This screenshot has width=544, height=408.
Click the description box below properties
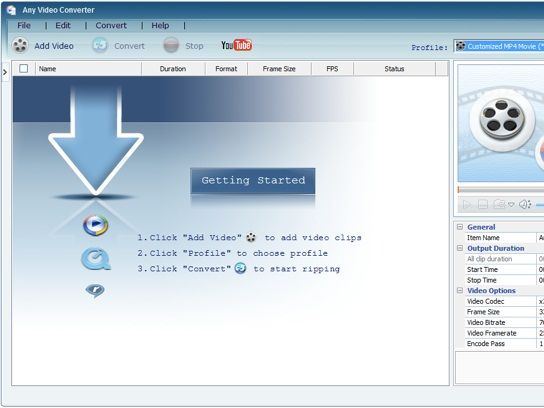click(500, 367)
